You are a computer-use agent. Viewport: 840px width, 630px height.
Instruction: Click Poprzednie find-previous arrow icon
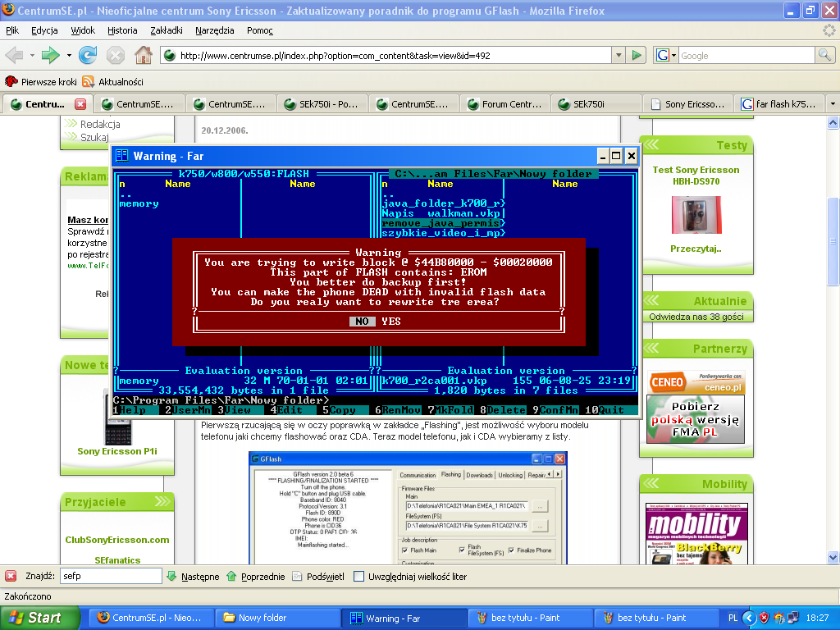(231, 577)
